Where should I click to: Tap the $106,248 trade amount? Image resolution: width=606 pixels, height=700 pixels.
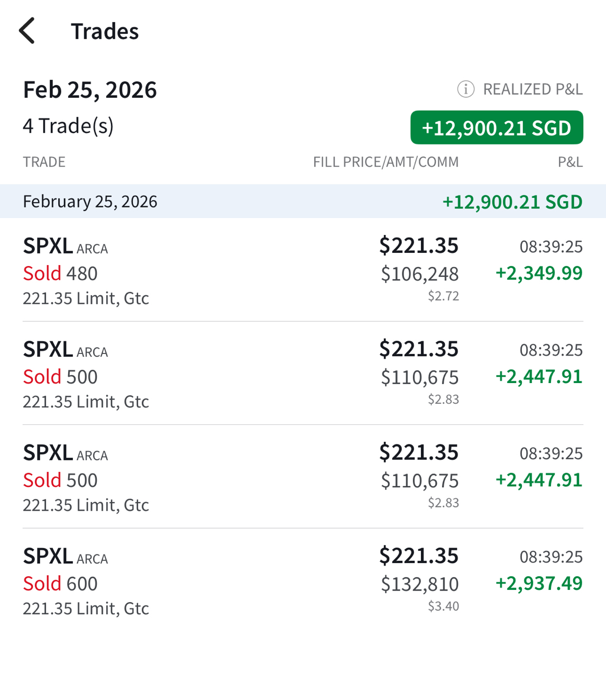click(420, 274)
